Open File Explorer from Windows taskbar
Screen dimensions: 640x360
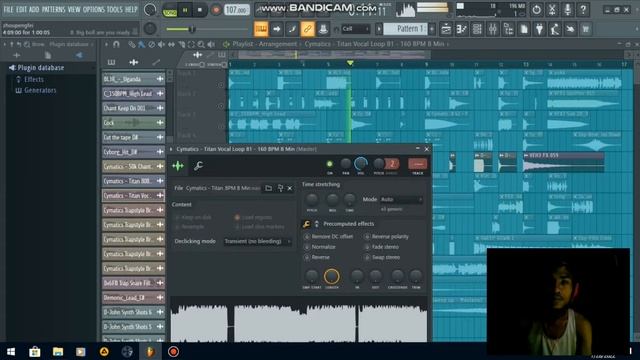(x=58, y=351)
